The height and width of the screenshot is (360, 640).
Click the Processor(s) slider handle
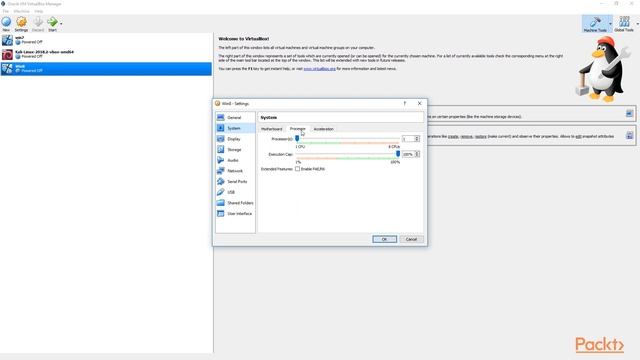[297, 139]
